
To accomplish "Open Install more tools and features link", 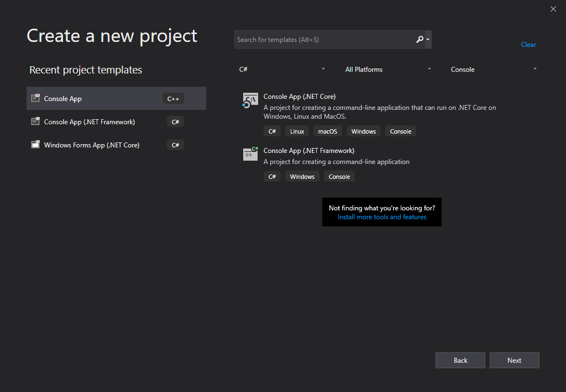I will (x=382, y=217).
